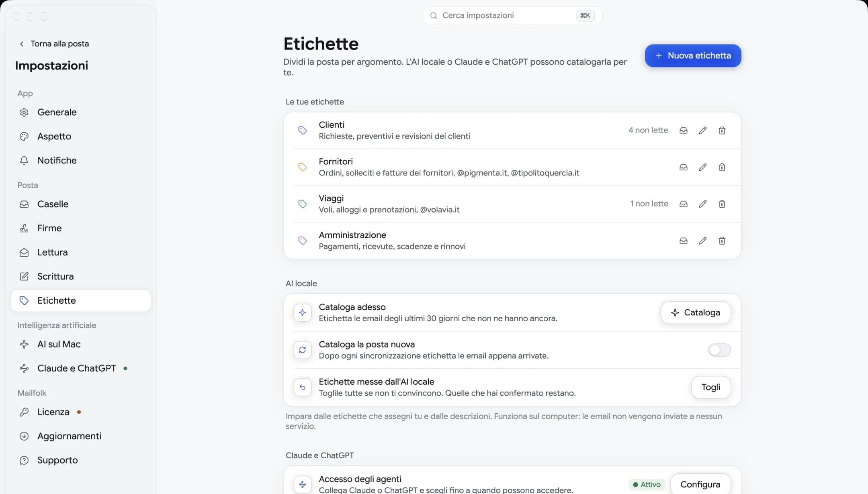
Task: Click the magnifier icon in the search field
Action: [434, 16]
